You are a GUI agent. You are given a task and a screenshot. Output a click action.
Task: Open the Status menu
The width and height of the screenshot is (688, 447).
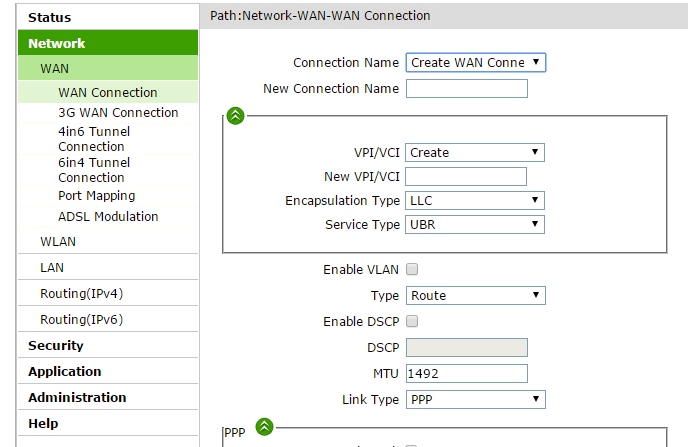coord(50,18)
